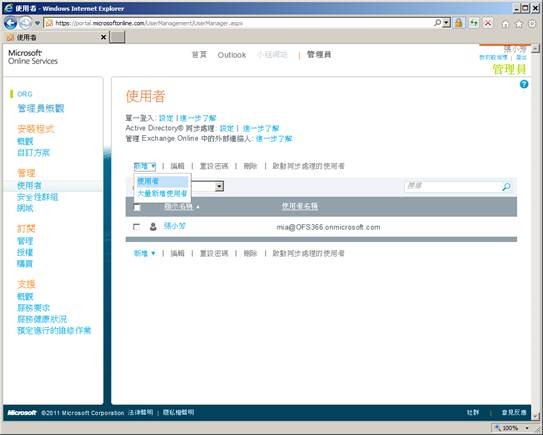Viewport: 543px width, 435px height.
Task: Open the recent pages arrow beside Forward
Action: 37,23
